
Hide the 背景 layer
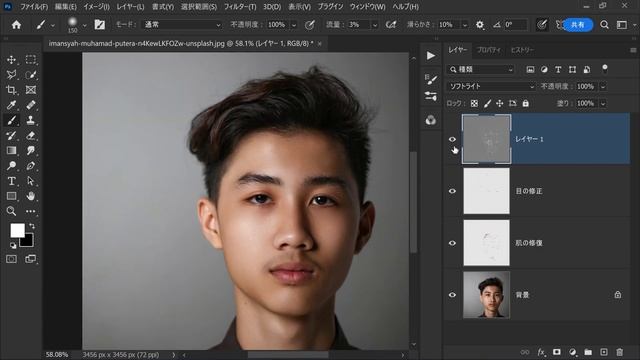point(452,295)
